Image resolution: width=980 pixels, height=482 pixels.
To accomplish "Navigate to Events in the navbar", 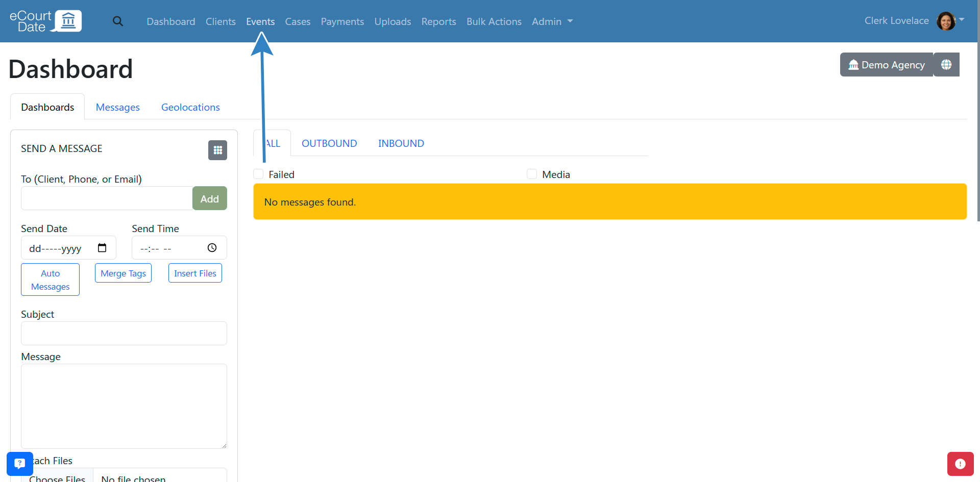I will (x=260, y=21).
